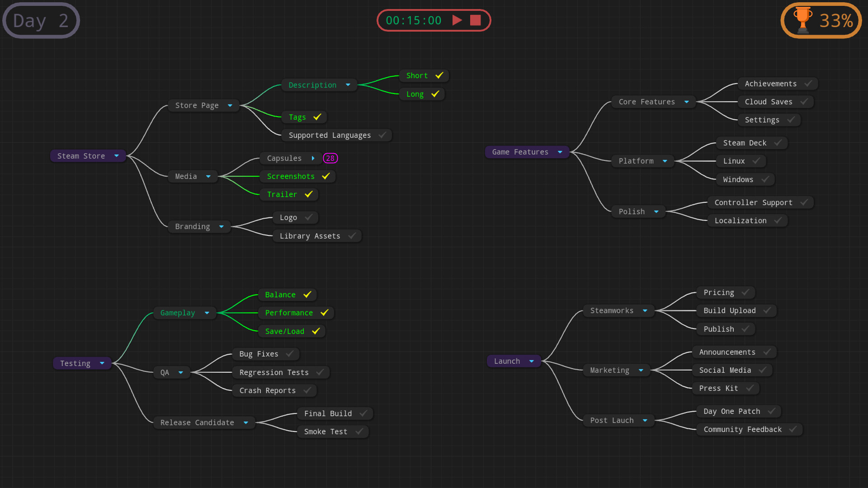Uncheck the Tags checkmark
Image resolution: width=868 pixels, height=488 pixels.
tap(317, 117)
